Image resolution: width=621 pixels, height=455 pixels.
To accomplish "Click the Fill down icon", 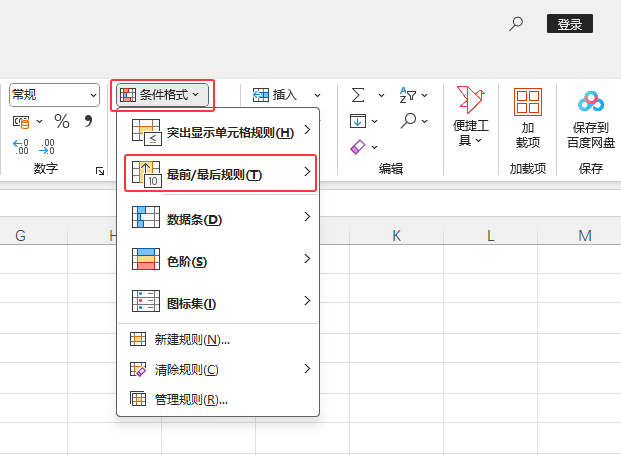I will click(357, 121).
